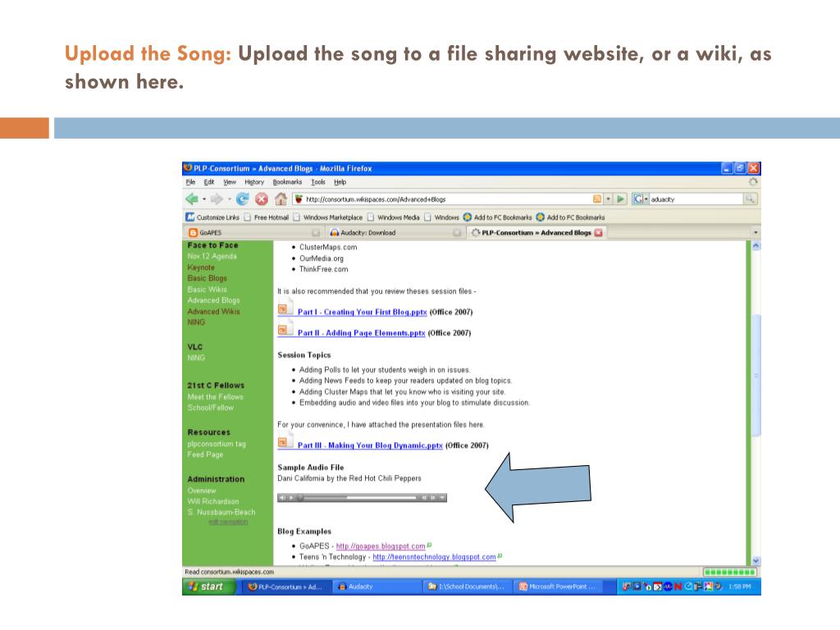
Task: Open Keynote in sidebar
Action: pyautogui.click(x=201, y=267)
